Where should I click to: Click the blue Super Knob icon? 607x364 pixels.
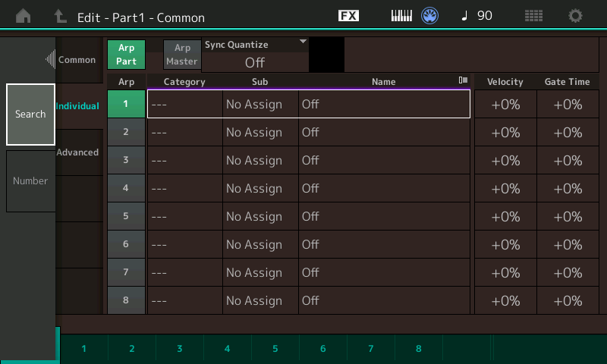coord(431,16)
